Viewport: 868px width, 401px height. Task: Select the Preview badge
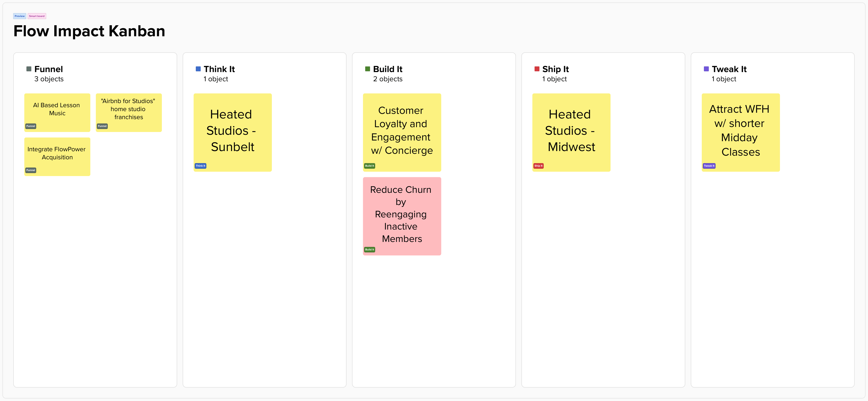coord(19,16)
